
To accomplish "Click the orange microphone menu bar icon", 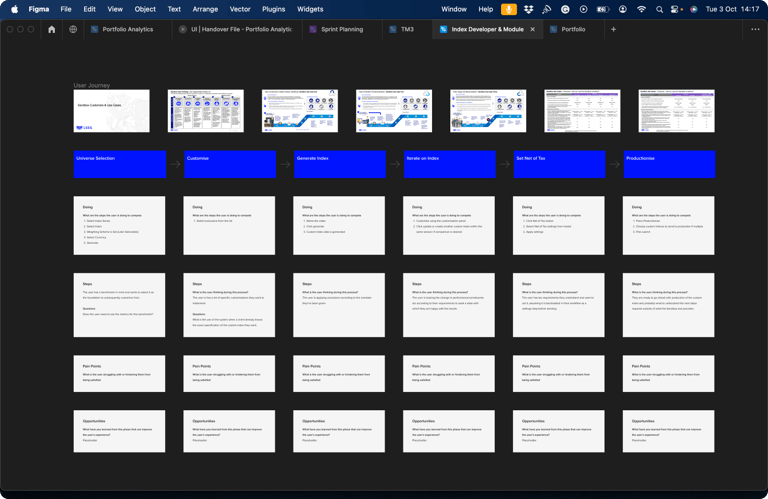I will pos(509,9).
